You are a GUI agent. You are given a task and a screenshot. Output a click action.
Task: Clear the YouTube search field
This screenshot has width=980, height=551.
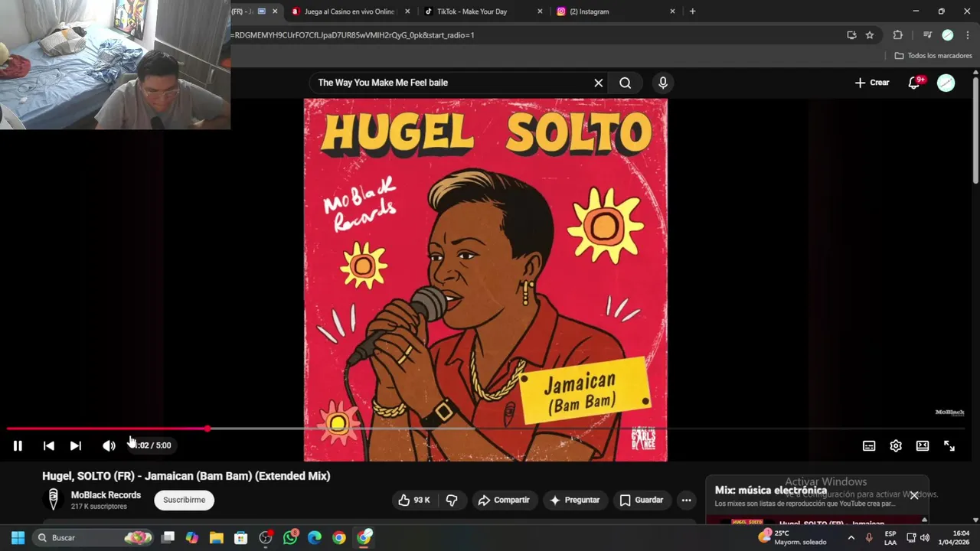coord(599,83)
